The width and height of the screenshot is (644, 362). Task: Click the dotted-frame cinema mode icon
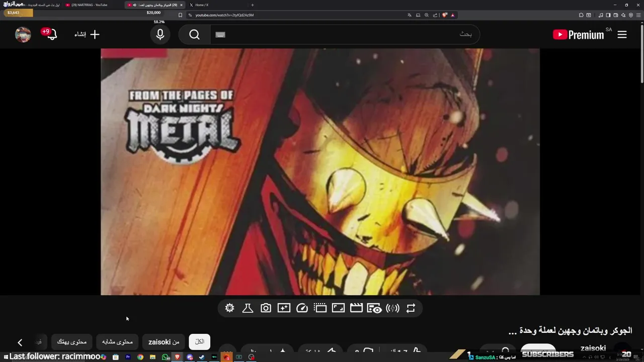click(320, 308)
